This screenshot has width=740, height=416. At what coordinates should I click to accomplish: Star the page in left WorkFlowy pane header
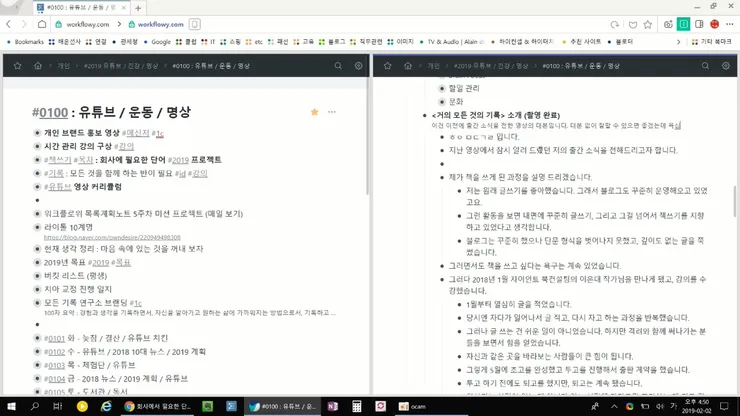coord(17,66)
